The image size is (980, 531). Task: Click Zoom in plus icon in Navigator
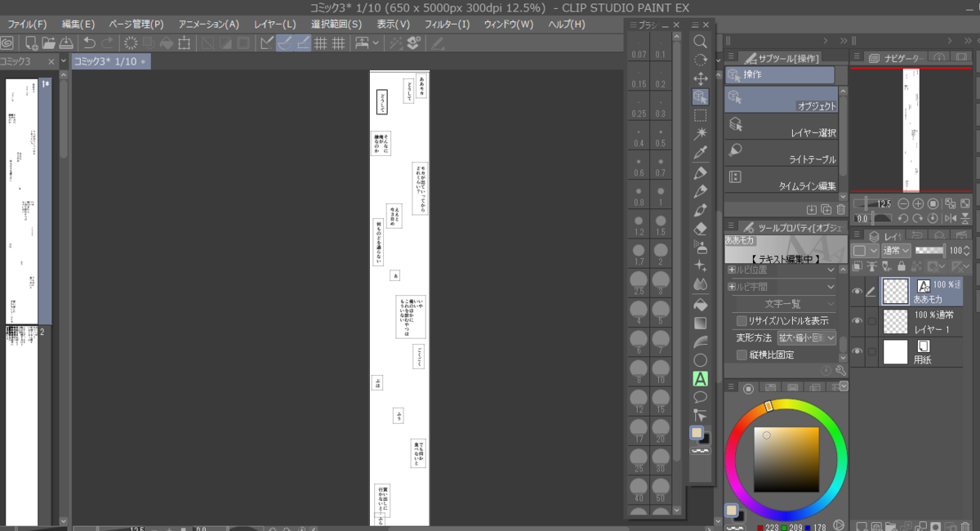point(919,203)
